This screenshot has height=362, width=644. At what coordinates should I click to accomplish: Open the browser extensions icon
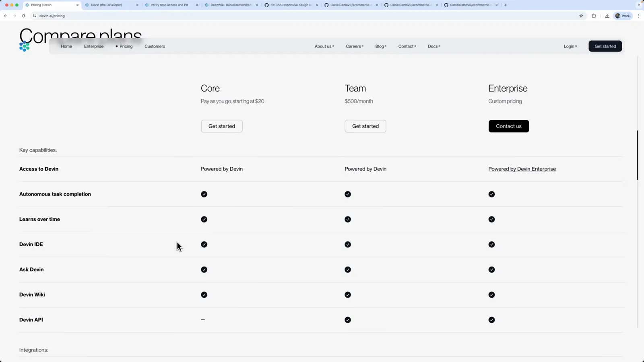click(x=594, y=16)
